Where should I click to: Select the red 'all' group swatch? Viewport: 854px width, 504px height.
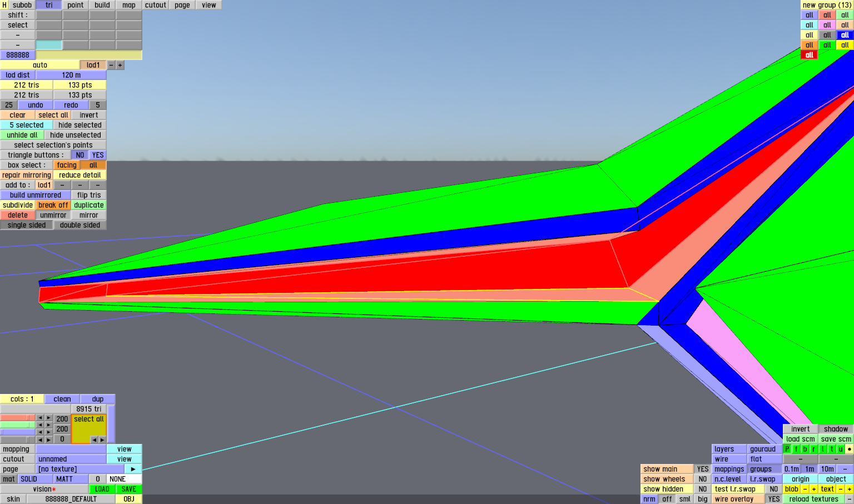point(810,55)
